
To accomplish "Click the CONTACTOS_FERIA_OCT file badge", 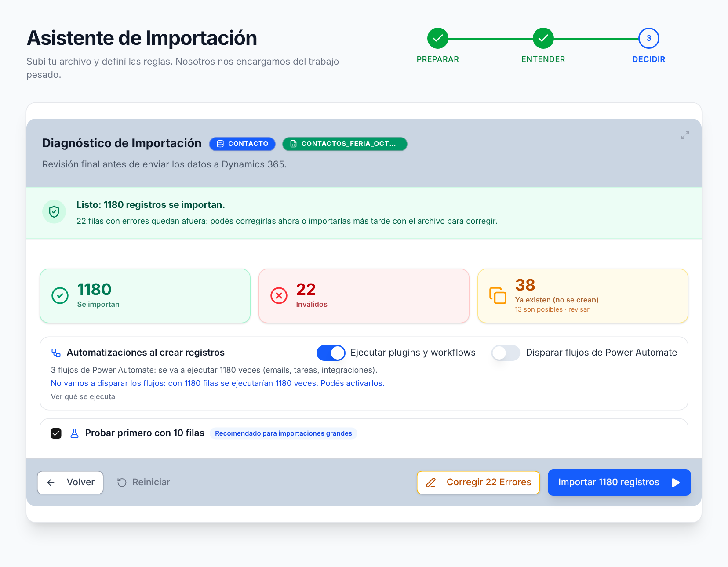I will click(x=345, y=144).
